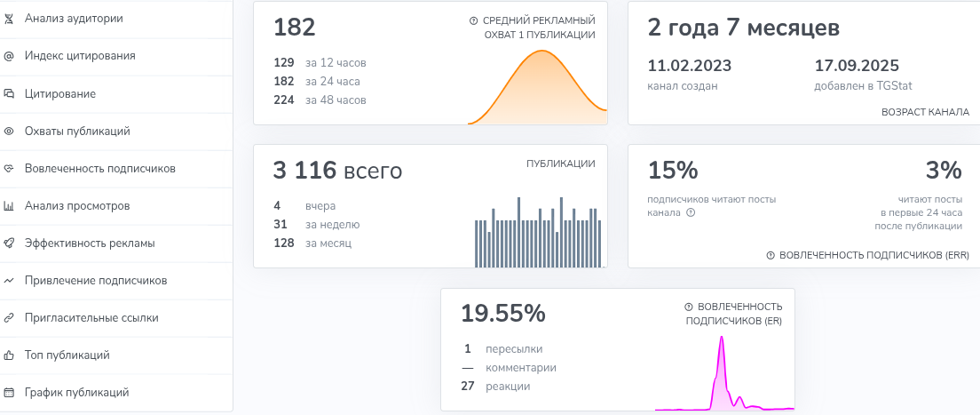
Task: Click help icon next to Средний рекламный охват
Action: 474,20
